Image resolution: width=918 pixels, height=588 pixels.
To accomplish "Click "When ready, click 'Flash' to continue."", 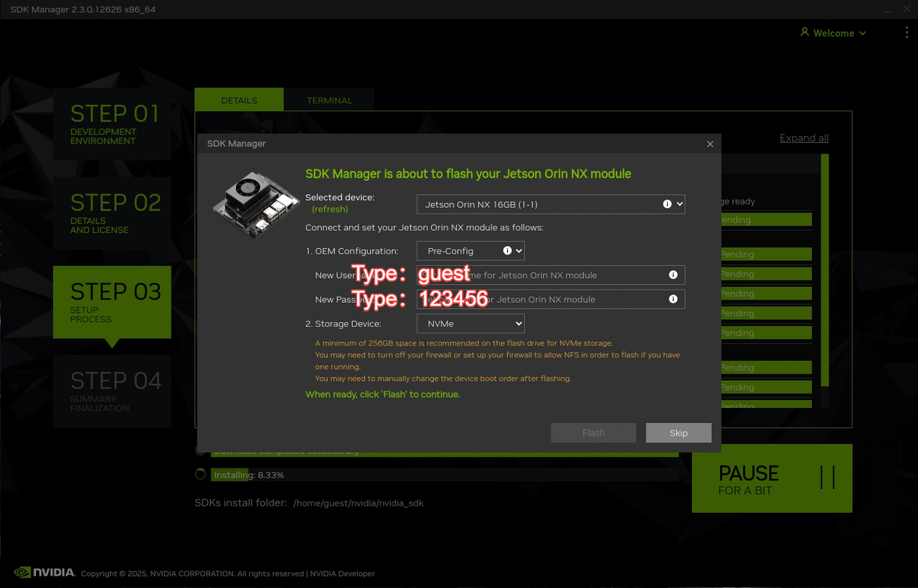I will [x=382, y=394].
